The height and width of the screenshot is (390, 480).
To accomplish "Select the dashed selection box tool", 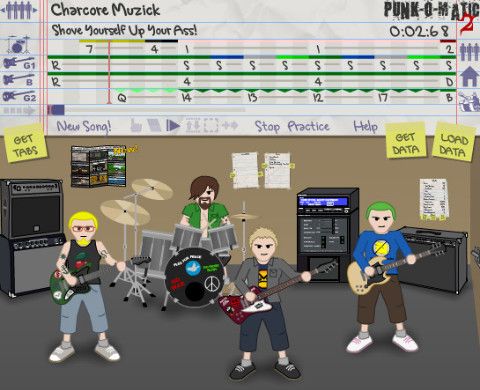I will [x=211, y=126].
